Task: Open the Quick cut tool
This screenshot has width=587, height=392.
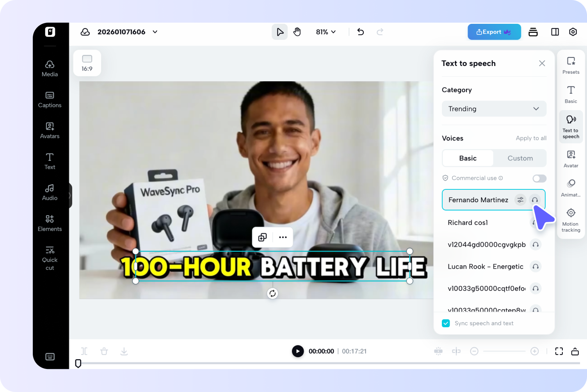Action: coord(50,258)
